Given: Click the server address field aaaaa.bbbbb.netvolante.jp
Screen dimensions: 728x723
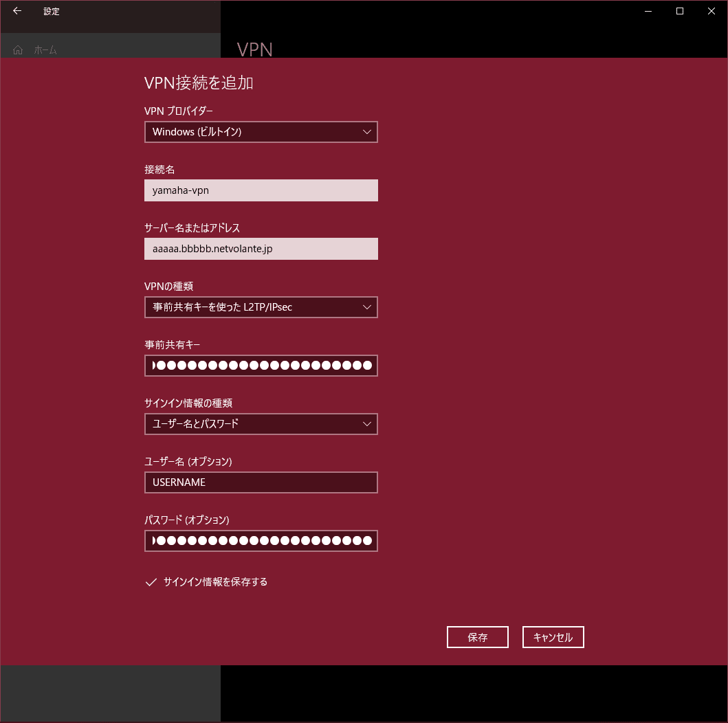Looking at the screenshot, I should 261,249.
